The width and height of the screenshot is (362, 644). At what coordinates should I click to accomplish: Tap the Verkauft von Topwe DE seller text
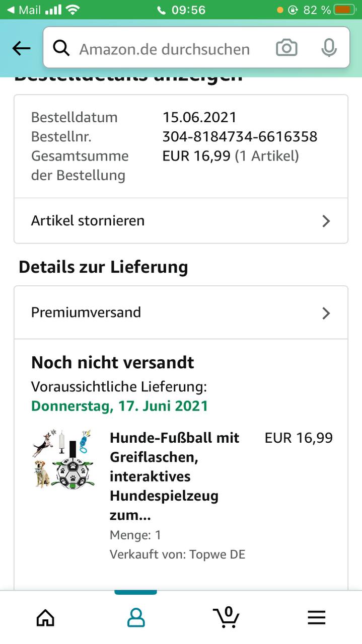177,554
